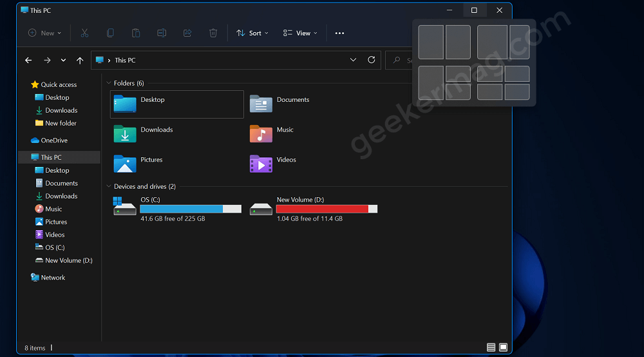
Task: Open the View dropdown menu
Action: click(x=300, y=33)
